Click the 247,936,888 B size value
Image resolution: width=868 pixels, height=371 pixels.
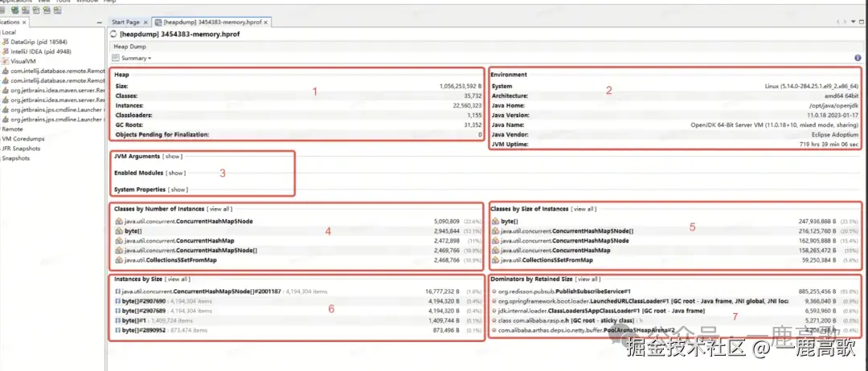[x=817, y=221]
